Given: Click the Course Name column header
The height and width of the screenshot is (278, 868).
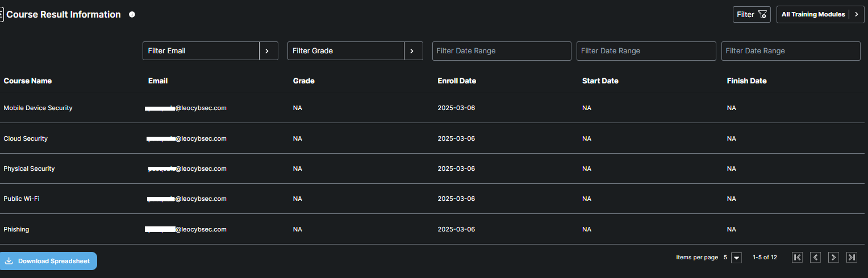Looking at the screenshot, I should [28, 81].
